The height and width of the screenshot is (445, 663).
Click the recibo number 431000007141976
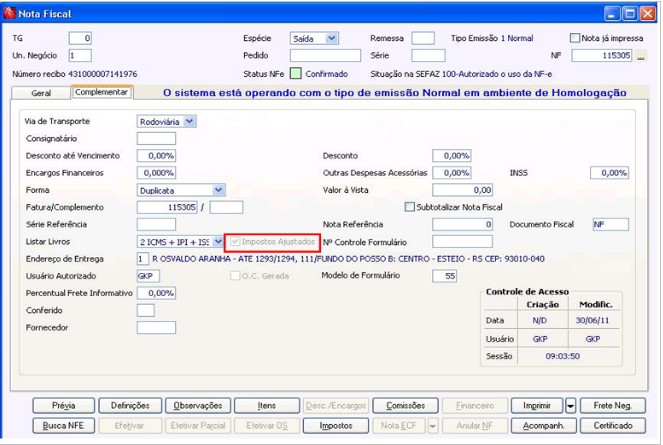click(x=103, y=74)
